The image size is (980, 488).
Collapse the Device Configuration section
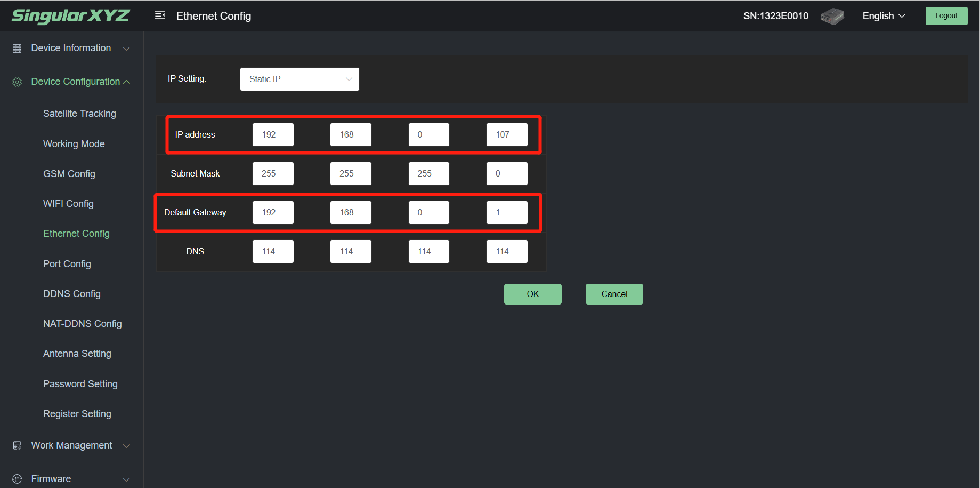click(126, 82)
